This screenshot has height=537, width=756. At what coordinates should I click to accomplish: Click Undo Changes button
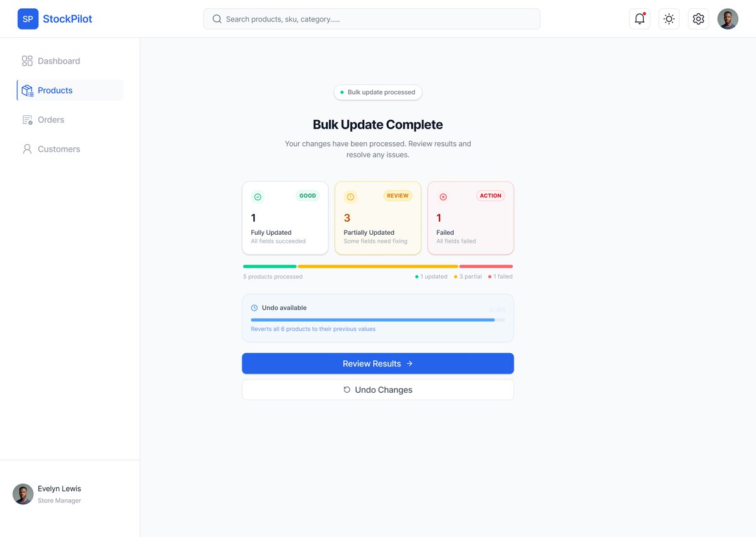coord(378,390)
